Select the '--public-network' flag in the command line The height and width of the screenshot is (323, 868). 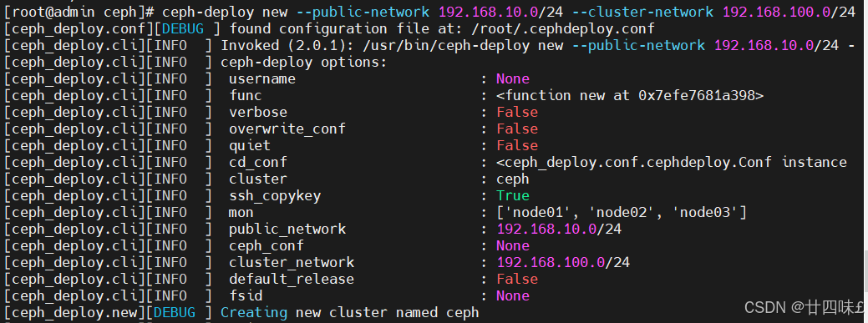pyautogui.click(x=363, y=13)
